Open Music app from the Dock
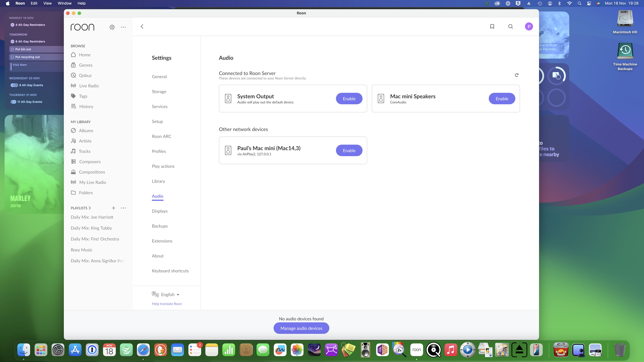The height and width of the screenshot is (362, 644). (451, 350)
